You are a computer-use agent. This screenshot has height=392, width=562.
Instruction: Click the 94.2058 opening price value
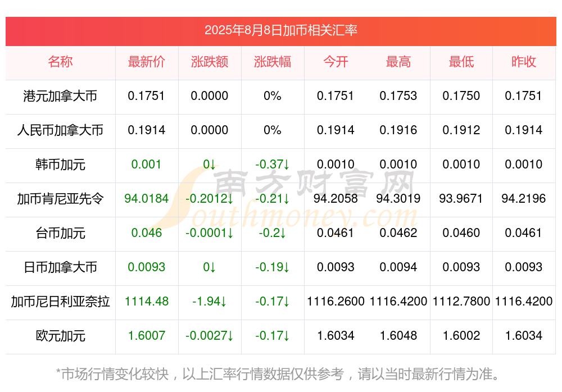coord(336,198)
